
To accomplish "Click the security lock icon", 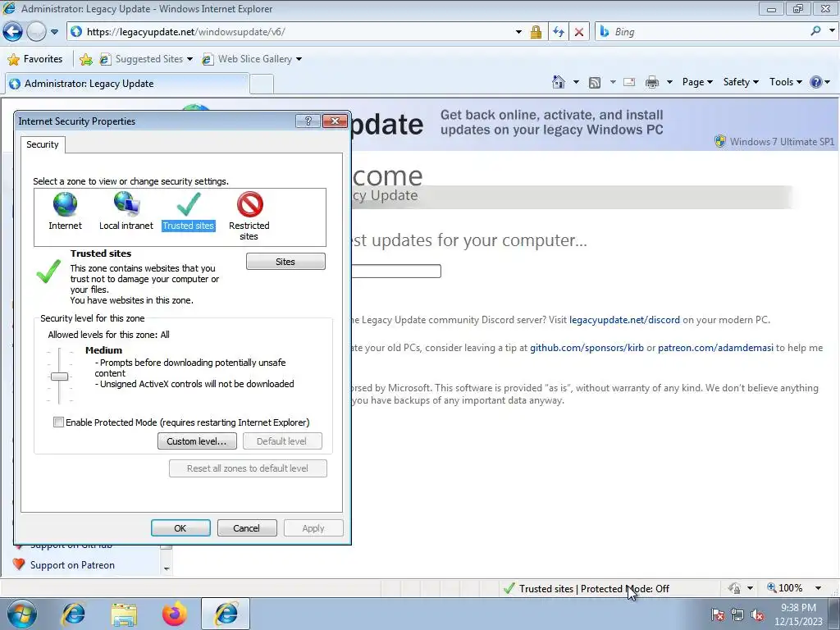I will click(535, 32).
